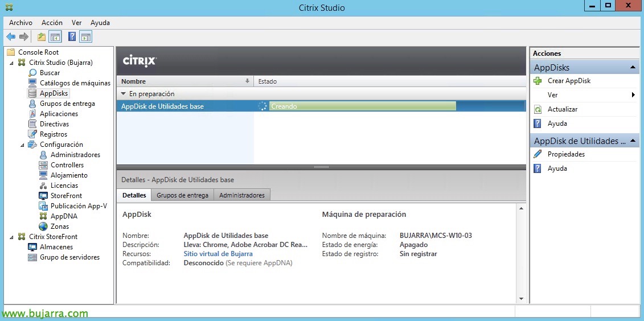Click the StoreFront monitor icon under Configuración

(43, 196)
